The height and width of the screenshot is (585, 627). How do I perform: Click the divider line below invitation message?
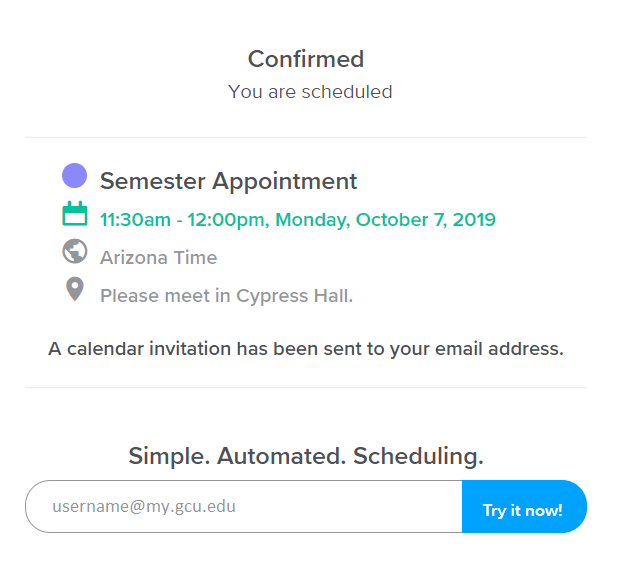coord(306,387)
